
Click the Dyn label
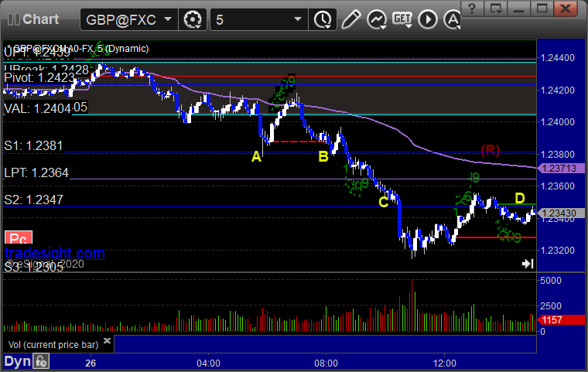coord(17,361)
